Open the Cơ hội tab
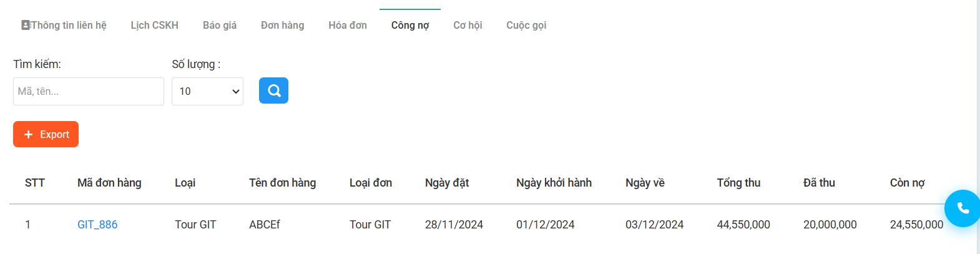Image resolution: width=980 pixels, height=254 pixels. click(x=468, y=25)
